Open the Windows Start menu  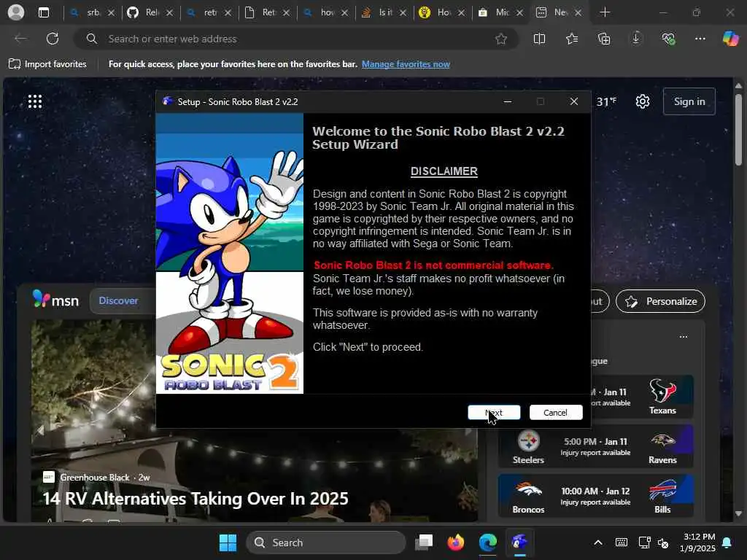228,542
